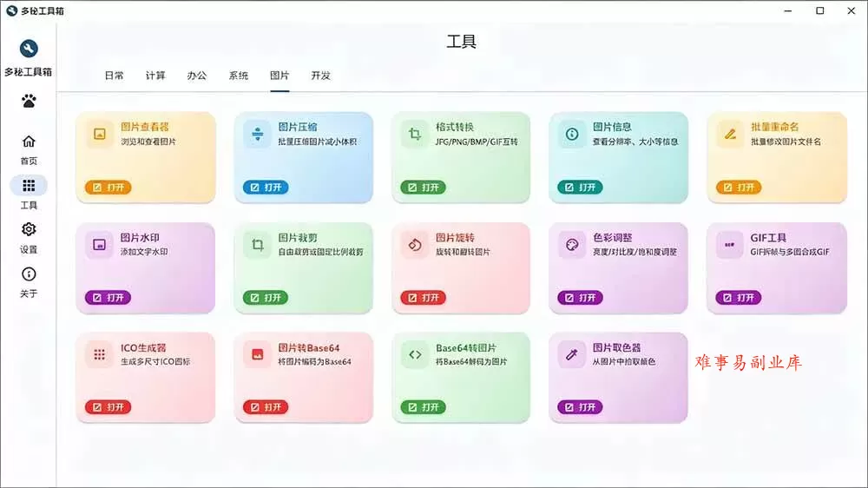The image size is (868, 488).
Task: Open the 图片查看器 tool with 打开
Action: [108, 188]
